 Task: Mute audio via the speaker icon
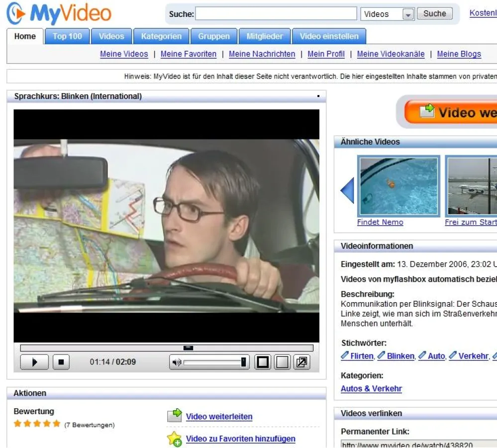176,362
